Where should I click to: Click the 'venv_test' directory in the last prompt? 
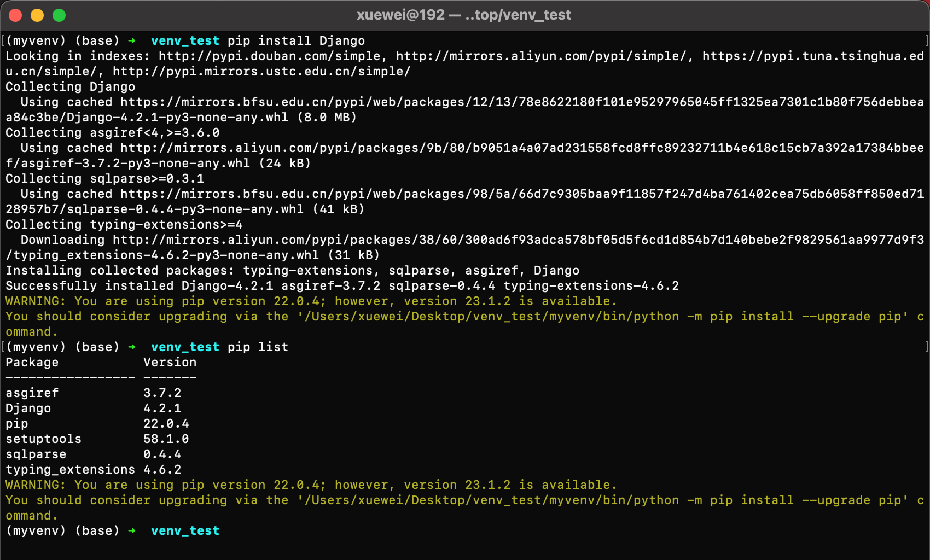pos(185,531)
